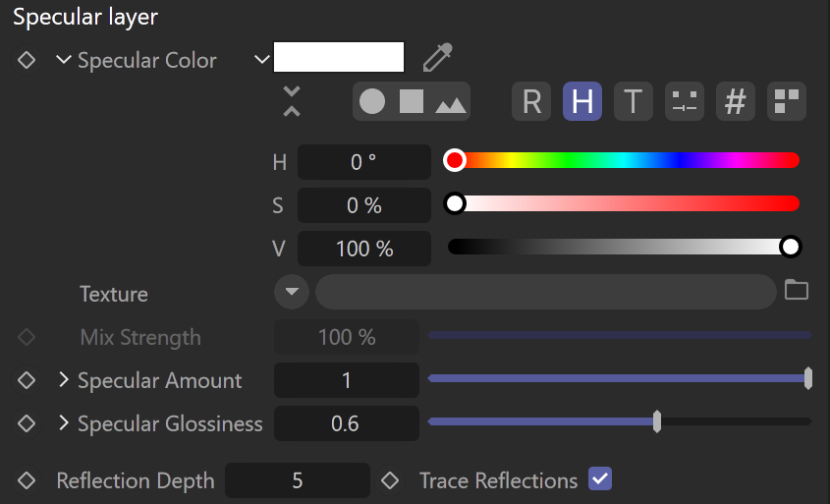830x504 pixels.
Task: Show the hexadecimal color mode
Action: coord(736,101)
